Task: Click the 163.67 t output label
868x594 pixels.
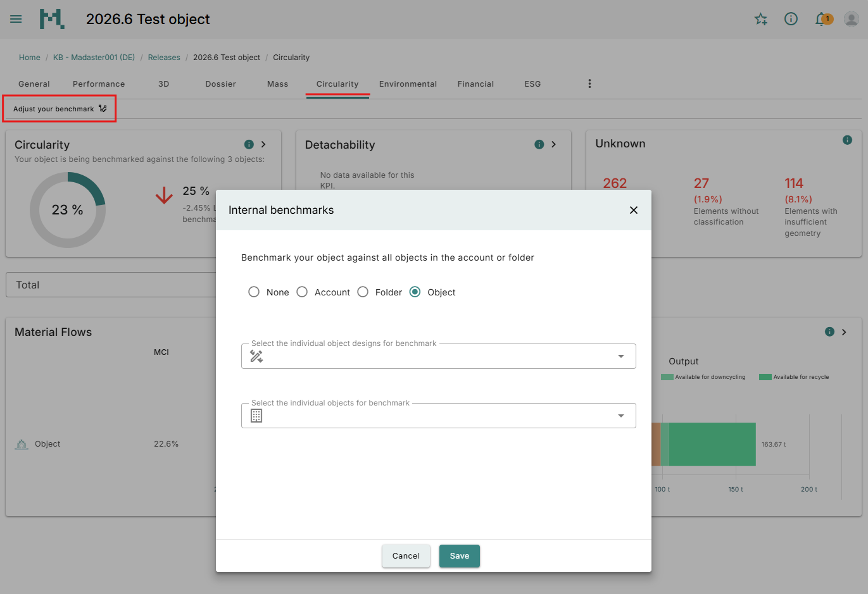Action: (x=774, y=445)
